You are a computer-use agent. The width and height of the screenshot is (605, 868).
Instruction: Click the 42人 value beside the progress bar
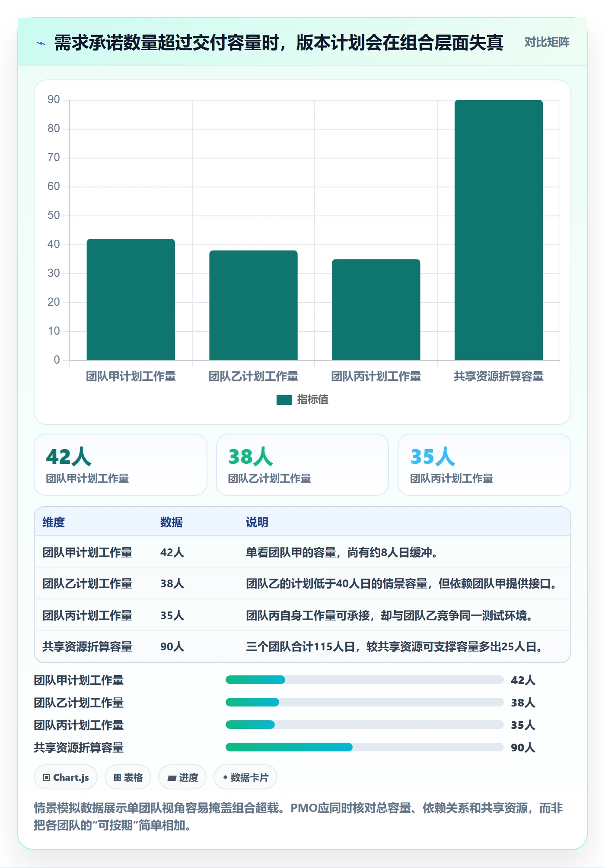(523, 680)
